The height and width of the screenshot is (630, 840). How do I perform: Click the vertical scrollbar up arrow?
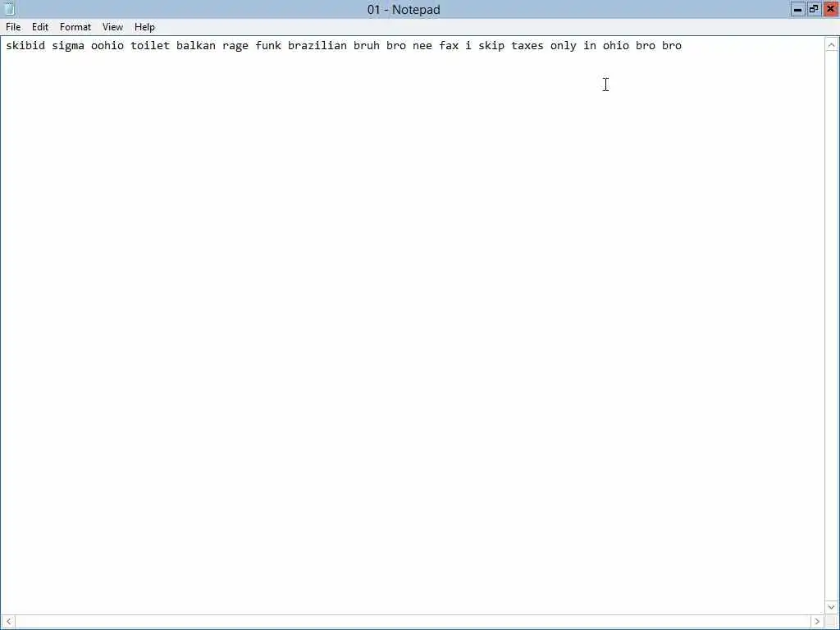tap(832, 45)
